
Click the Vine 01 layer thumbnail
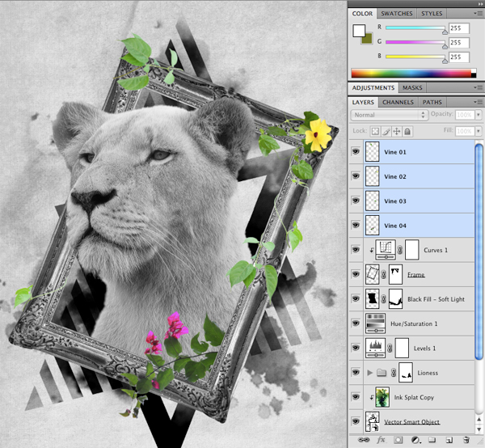(x=373, y=151)
